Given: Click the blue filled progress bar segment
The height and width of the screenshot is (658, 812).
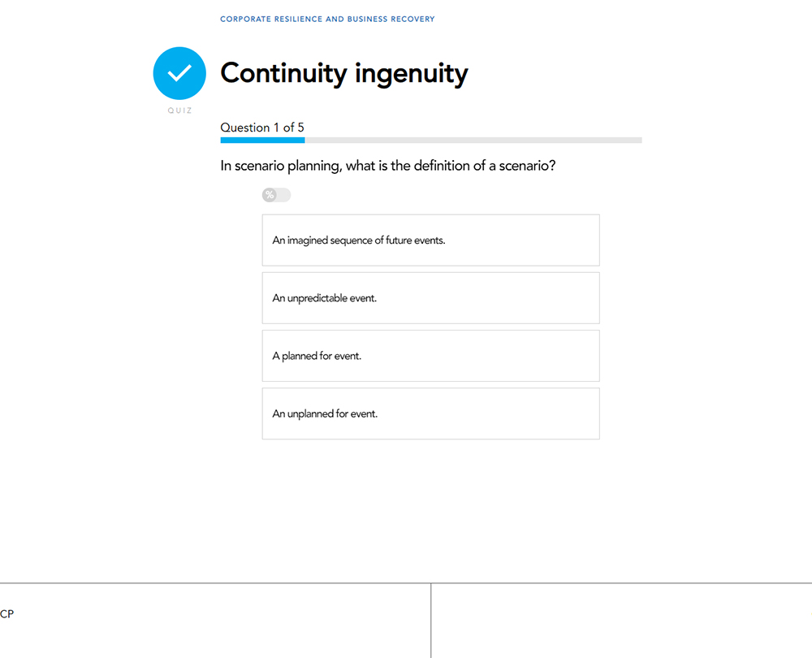Looking at the screenshot, I should (262, 141).
